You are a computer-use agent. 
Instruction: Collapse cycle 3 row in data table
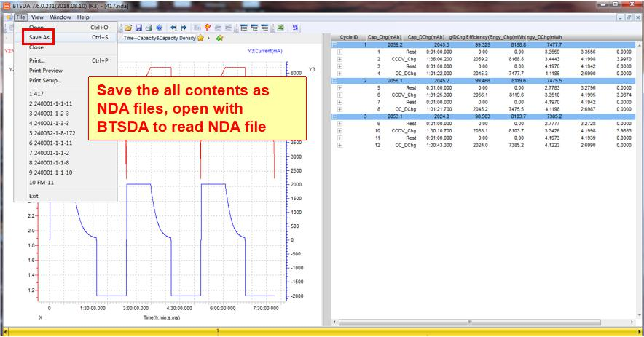(x=334, y=116)
